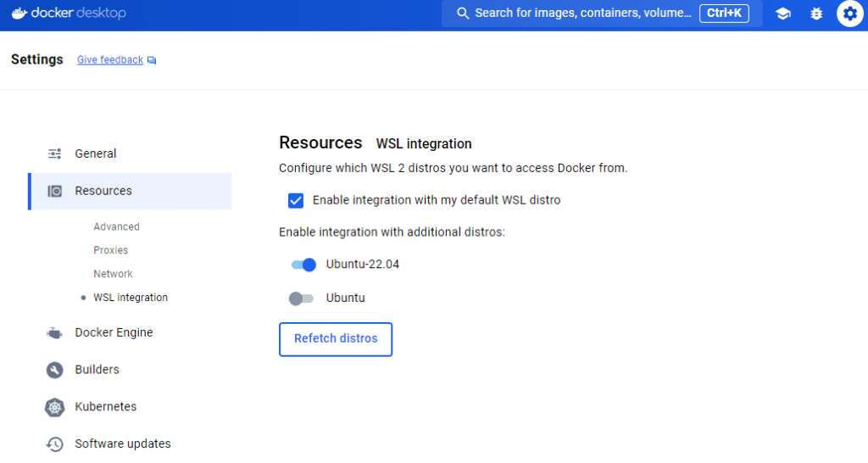868x463 pixels.
Task: Click the feedback speech bubble icon
Action: [x=152, y=60]
